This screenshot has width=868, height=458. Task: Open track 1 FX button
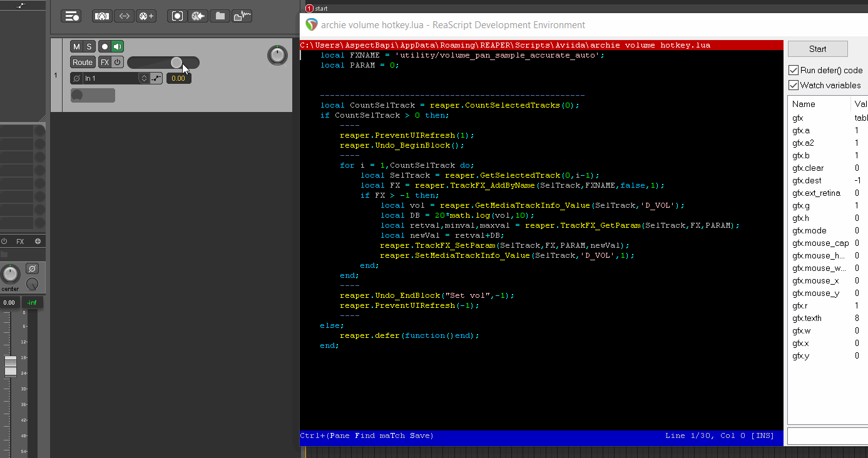point(105,63)
